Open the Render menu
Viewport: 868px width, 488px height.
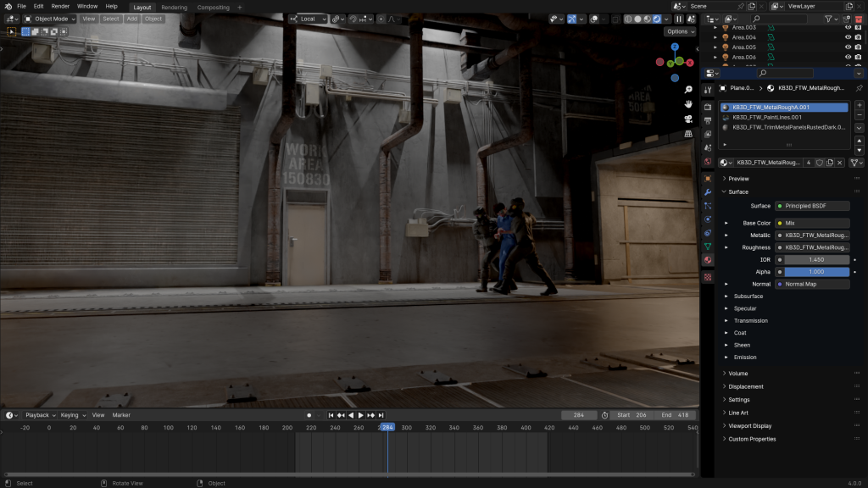pyautogui.click(x=60, y=6)
